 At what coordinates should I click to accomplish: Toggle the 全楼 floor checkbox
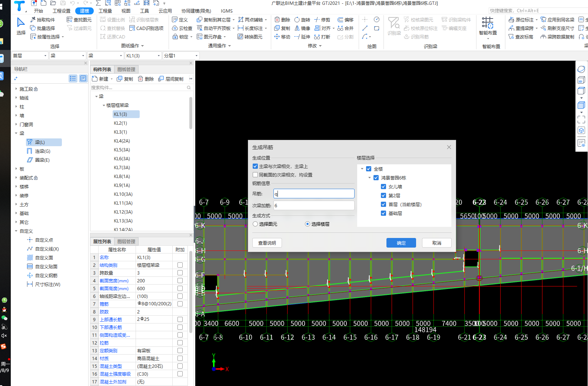pos(369,169)
